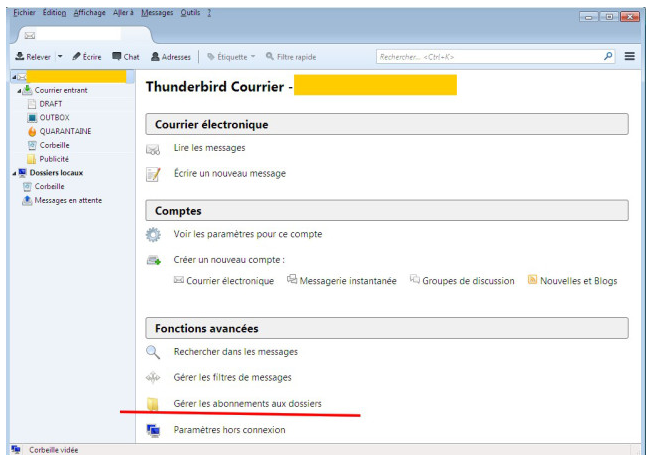Click the Filtre rapide button
The width and height of the screenshot is (646, 464).
tap(290, 57)
